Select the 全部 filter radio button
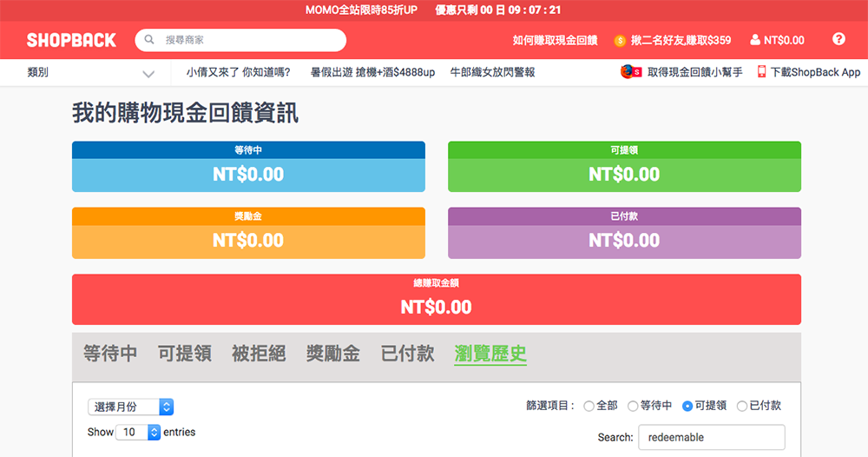The height and width of the screenshot is (457, 868). (589, 406)
